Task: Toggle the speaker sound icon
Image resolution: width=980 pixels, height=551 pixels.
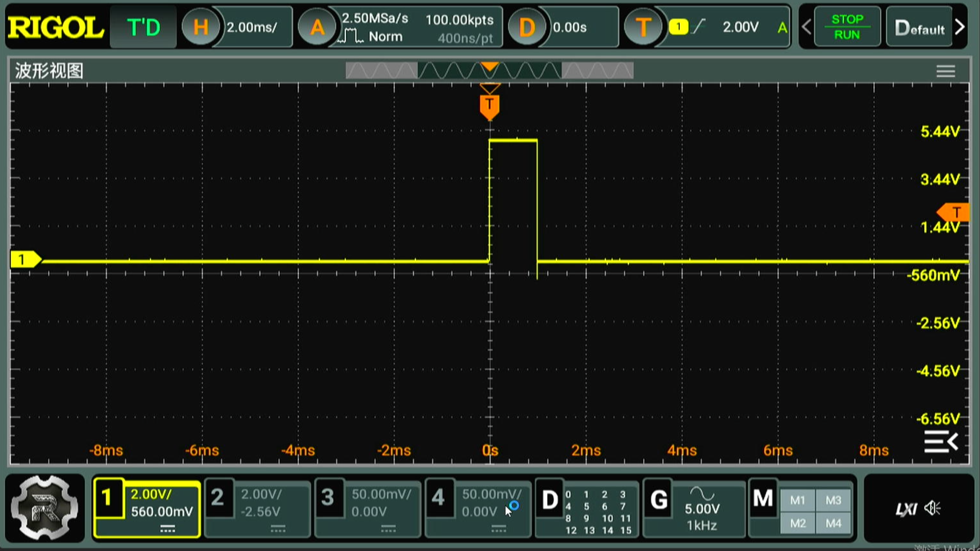Action: coord(933,508)
